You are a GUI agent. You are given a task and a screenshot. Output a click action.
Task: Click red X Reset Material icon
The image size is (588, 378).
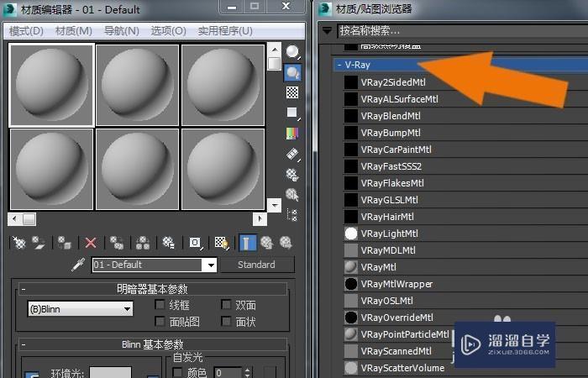(91, 243)
